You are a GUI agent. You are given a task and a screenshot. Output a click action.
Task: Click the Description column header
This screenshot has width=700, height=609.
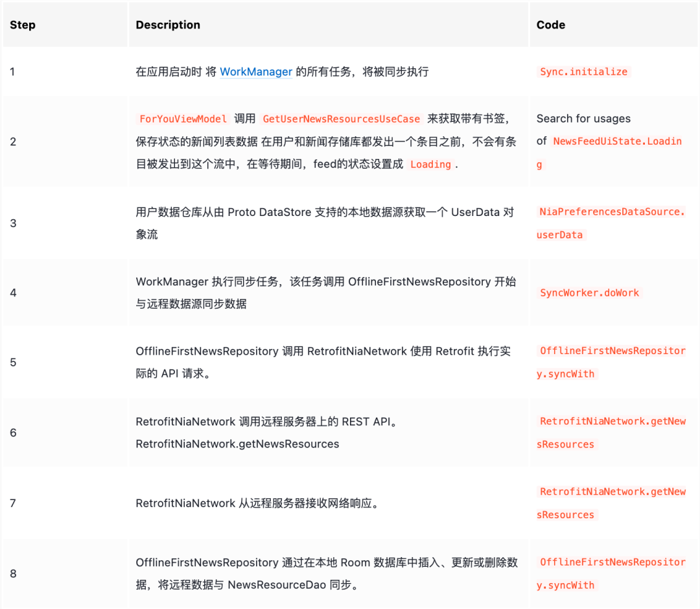click(x=168, y=25)
